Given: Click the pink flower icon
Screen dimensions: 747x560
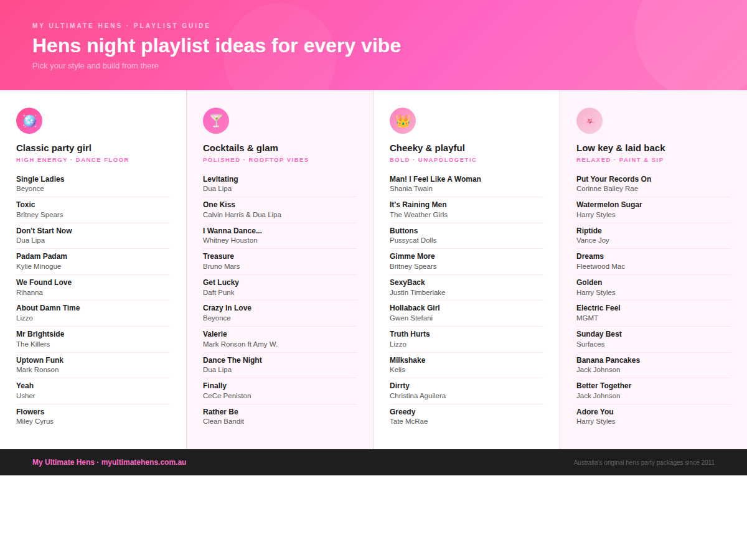Looking at the screenshot, I should tap(590, 121).
